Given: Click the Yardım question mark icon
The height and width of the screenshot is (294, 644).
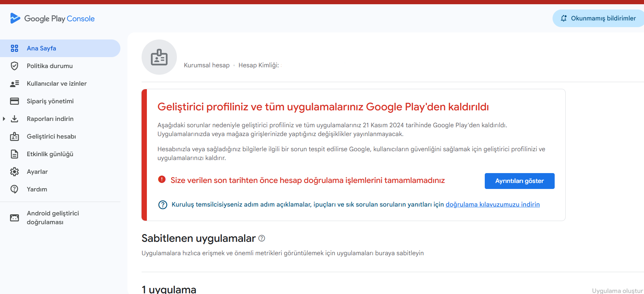Looking at the screenshot, I should coord(14,189).
